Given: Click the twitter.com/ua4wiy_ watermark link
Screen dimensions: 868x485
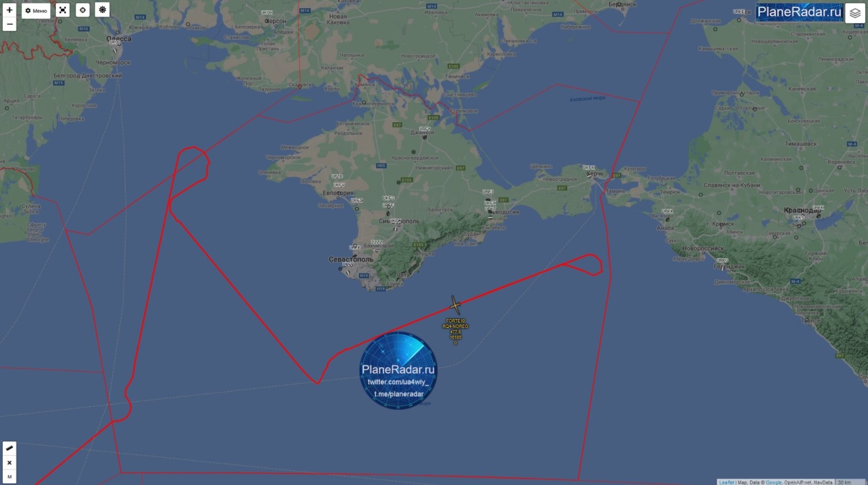Looking at the screenshot, I should 398,382.
